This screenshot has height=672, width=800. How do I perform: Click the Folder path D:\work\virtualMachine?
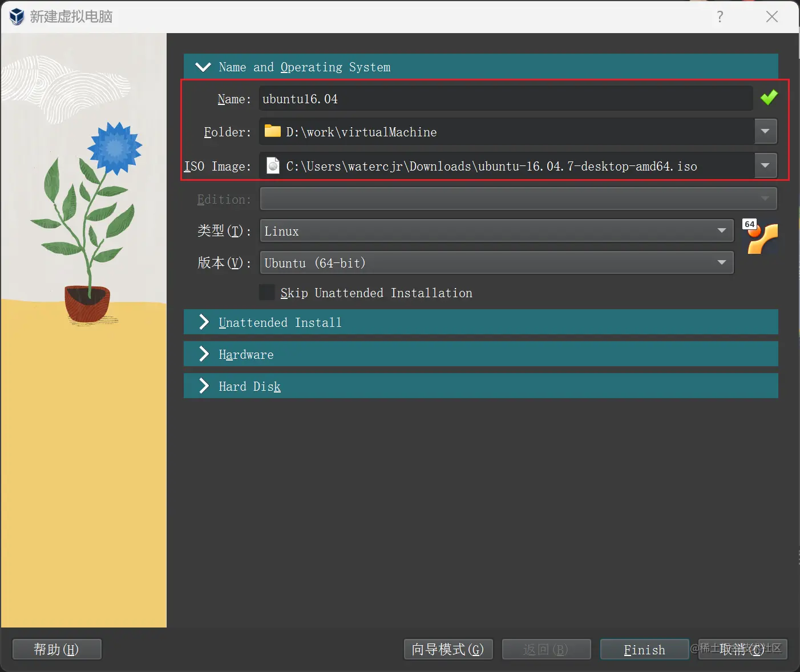[361, 132]
